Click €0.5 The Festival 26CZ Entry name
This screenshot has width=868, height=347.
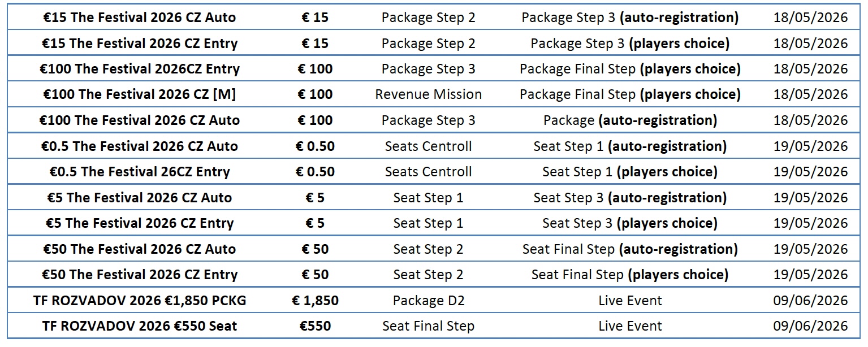coord(139,172)
